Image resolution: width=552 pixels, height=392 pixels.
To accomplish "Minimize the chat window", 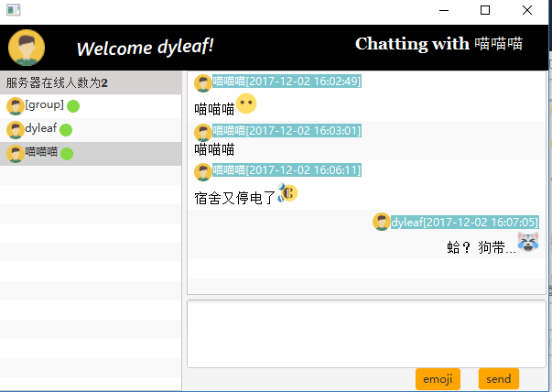I will pos(444,10).
